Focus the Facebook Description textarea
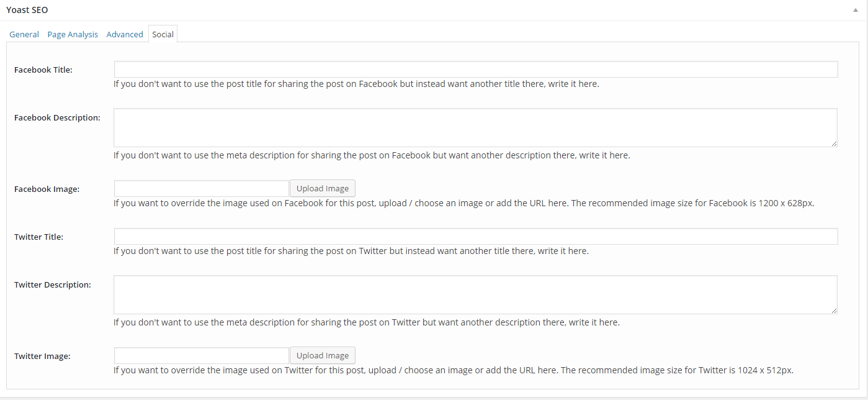Image resolution: width=868 pixels, height=400 pixels. click(x=475, y=127)
